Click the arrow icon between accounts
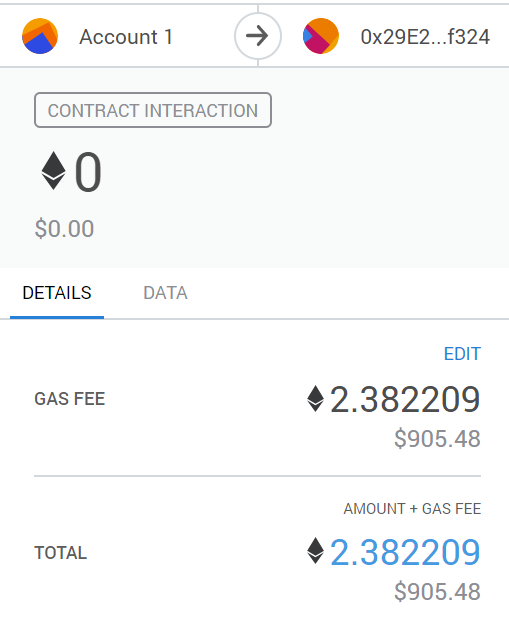This screenshot has width=509, height=625. [x=258, y=36]
